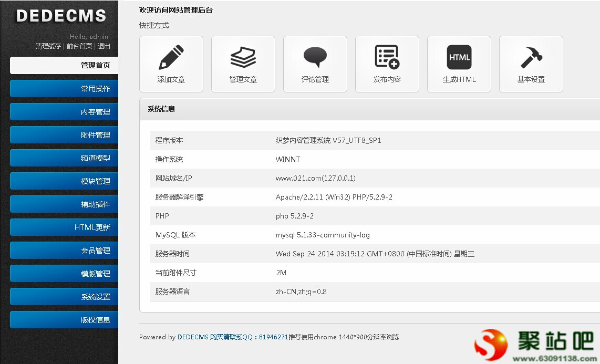Click the version text 织梦内容管理系统 V57_UTF8_SP1

328,140
